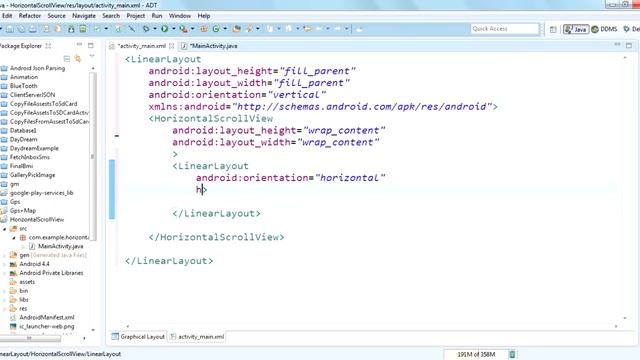Switch to the Java perspective

pos(576,29)
